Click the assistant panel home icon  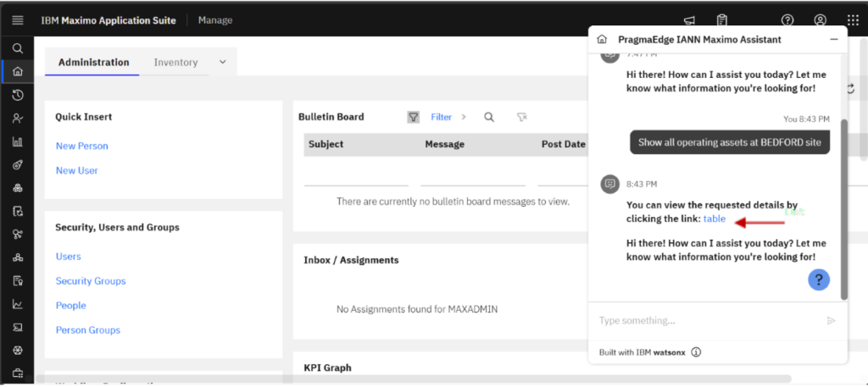pos(603,40)
